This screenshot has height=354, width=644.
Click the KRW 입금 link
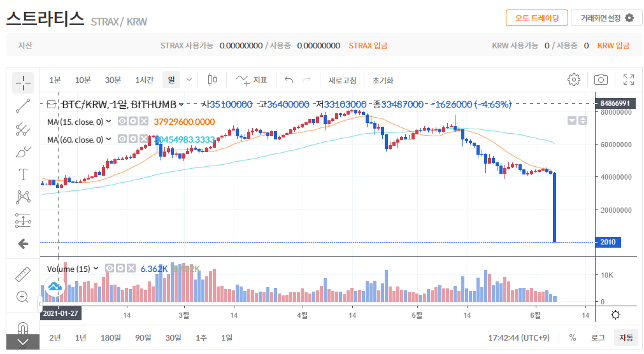coord(613,46)
